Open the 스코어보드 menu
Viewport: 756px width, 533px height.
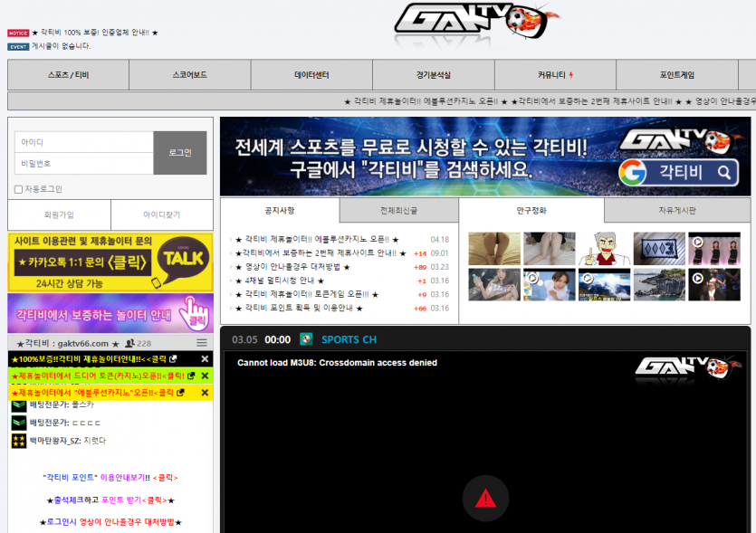tap(190, 75)
